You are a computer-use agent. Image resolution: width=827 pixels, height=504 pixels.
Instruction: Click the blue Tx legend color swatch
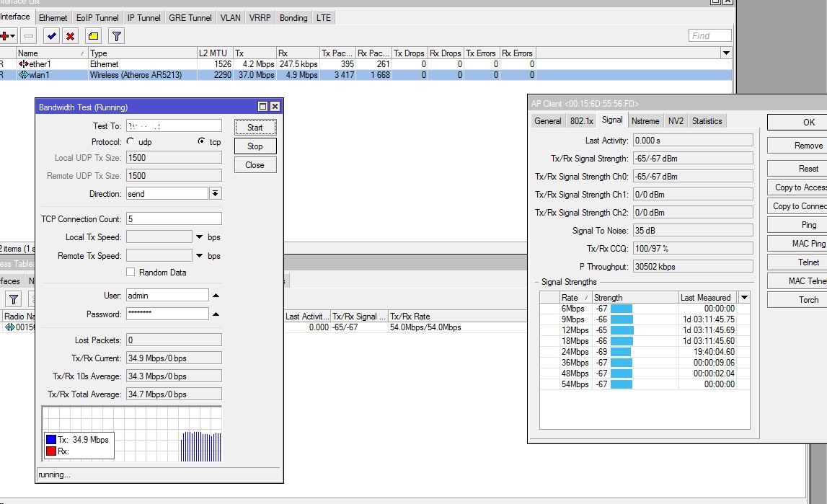tap(51, 440)
